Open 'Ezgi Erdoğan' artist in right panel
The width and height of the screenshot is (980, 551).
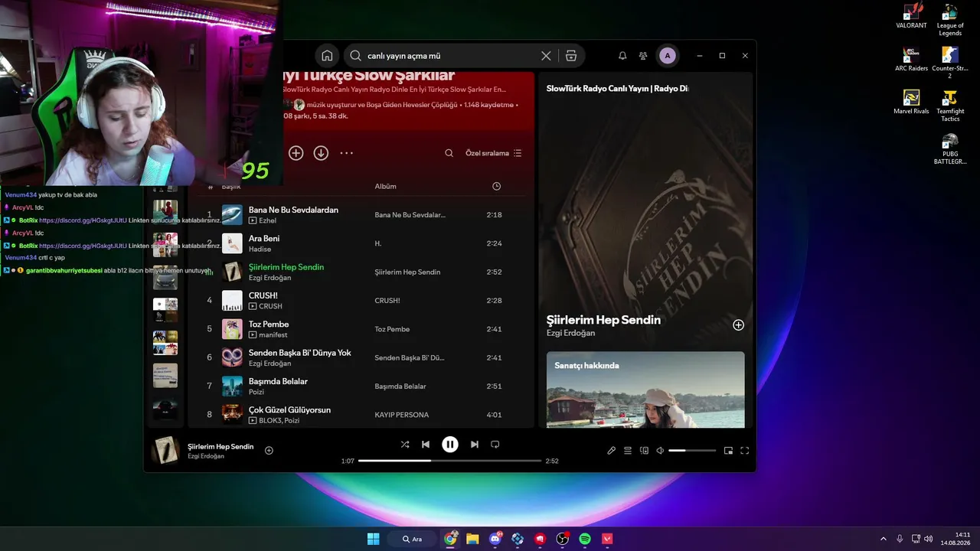570,334
